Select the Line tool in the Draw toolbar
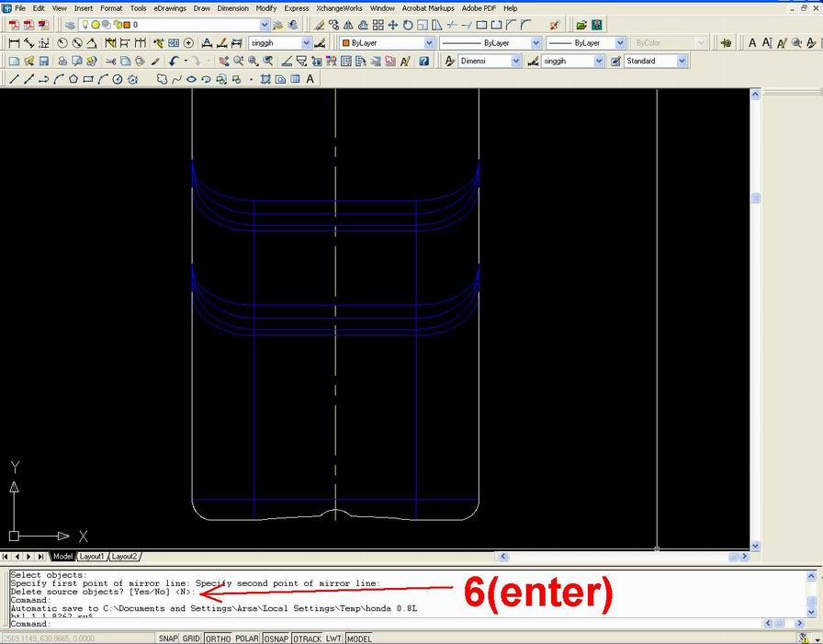The width and height of the screenshot is (823, 644). (14, 79)
